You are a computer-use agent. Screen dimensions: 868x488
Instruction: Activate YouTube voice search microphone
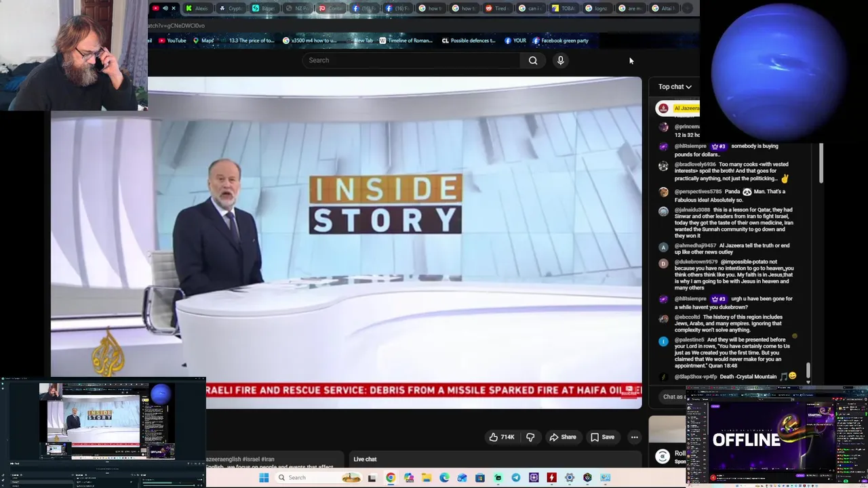[x=561, y=60]
